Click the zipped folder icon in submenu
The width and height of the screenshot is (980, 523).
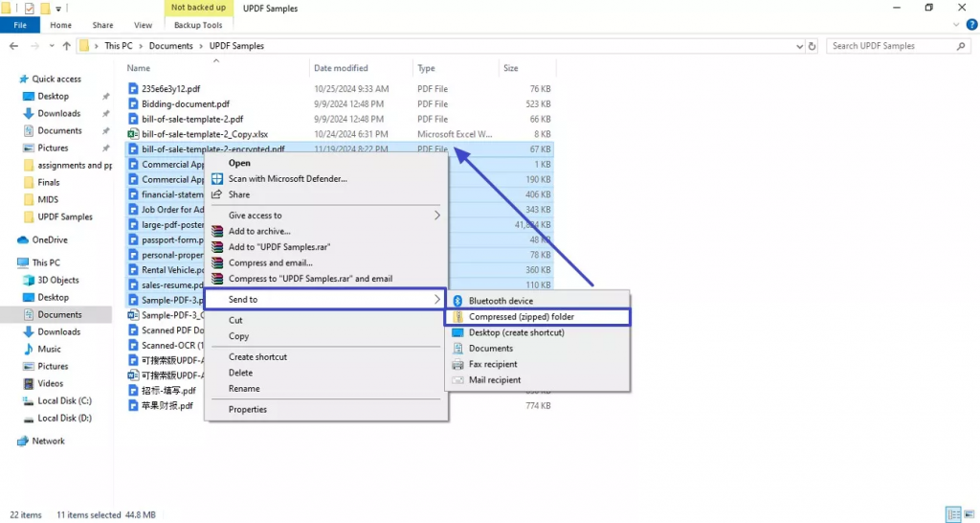click(457, 316)
